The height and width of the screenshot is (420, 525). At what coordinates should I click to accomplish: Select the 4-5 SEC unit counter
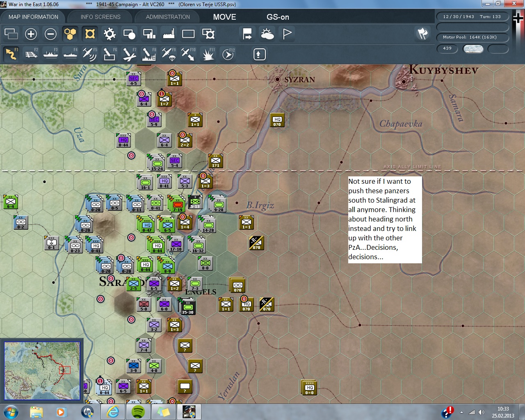134,78
